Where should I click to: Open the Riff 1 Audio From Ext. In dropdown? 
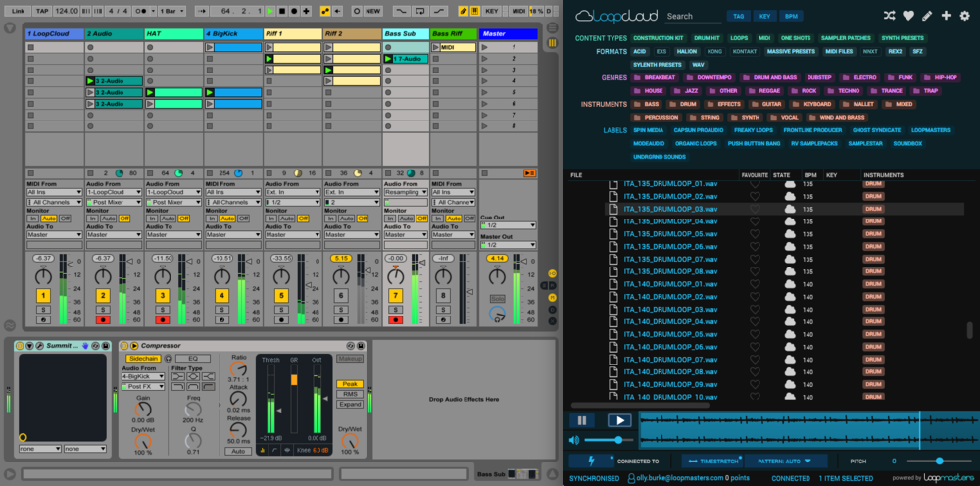(x=292, y=193)
